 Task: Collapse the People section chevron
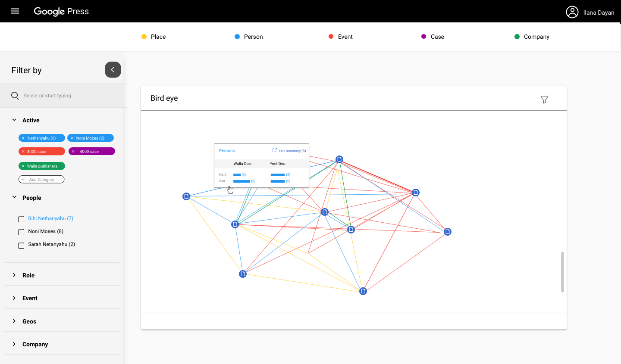pos(14,197)
